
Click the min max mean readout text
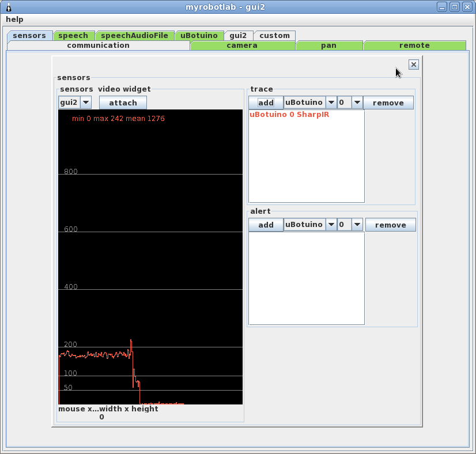click(118, 119)
